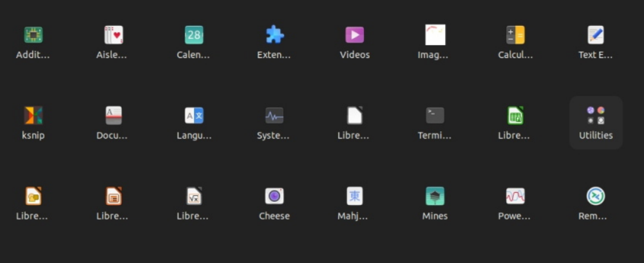Open Power Statistics app

point(515,196)
